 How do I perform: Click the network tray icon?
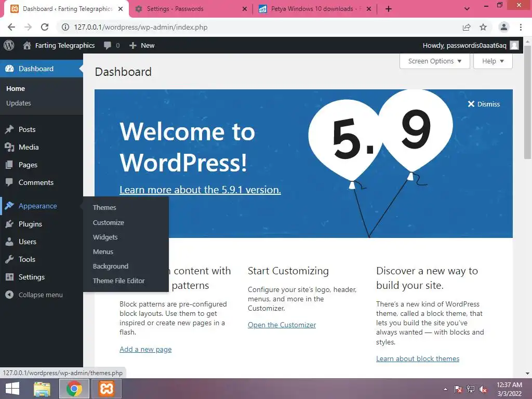click(471, 389)
